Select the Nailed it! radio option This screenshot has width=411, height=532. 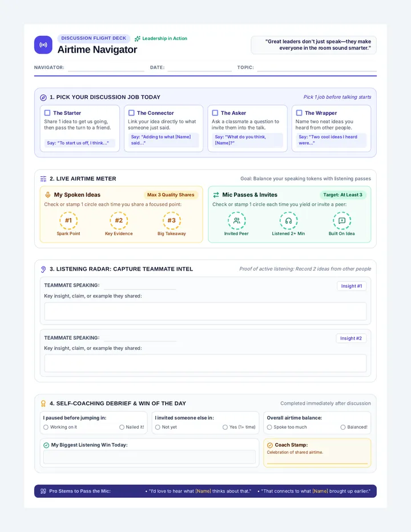point(122,427)
